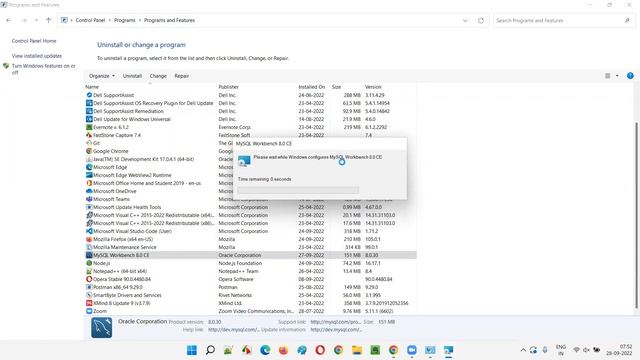The image size is (640, 360).
Task: Launch Opera from the taskbar
Action: [x=320, y=350]
